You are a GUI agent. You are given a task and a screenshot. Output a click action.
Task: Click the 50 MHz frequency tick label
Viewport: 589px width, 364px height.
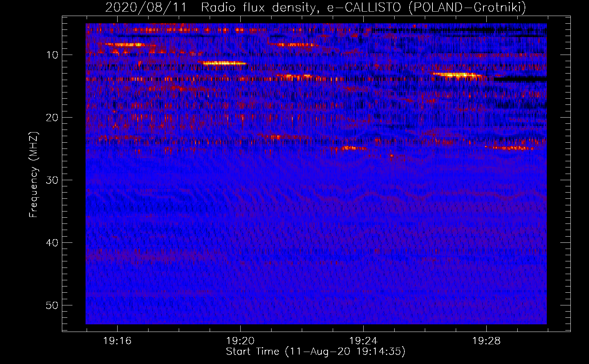pos(52,305)
